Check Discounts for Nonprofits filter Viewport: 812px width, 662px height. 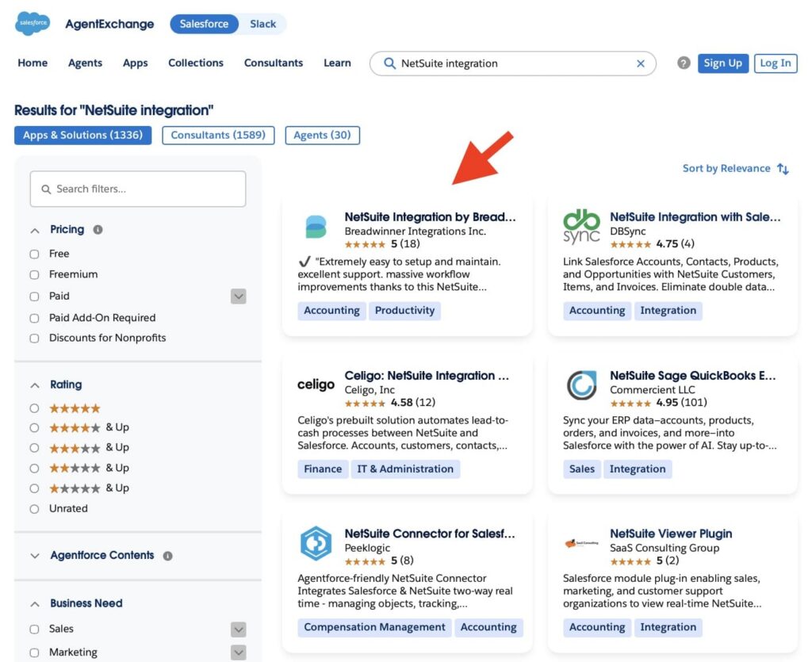[34, 339]
